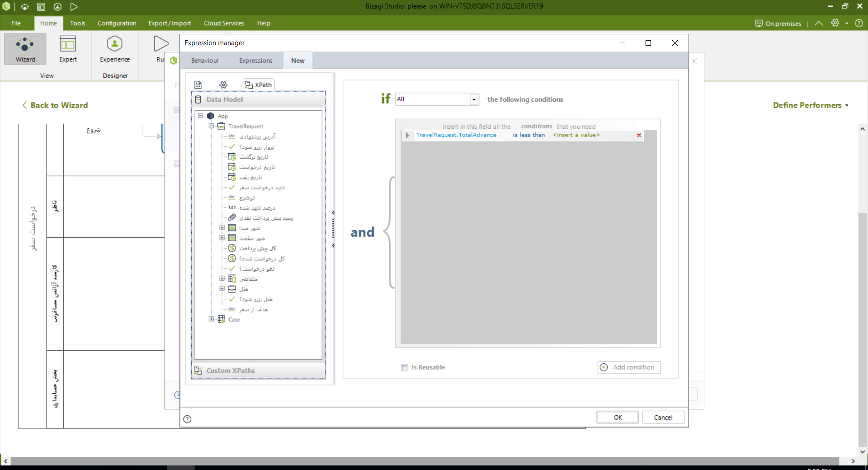Select the درصد تایید شده attribute

coord(257,207)
